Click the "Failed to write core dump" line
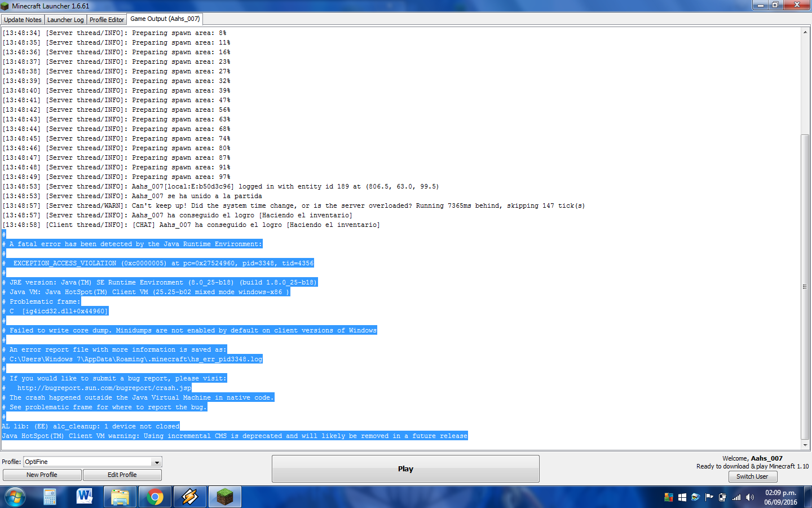The height and width of the screenshot is (508, 812). point(189,331)
